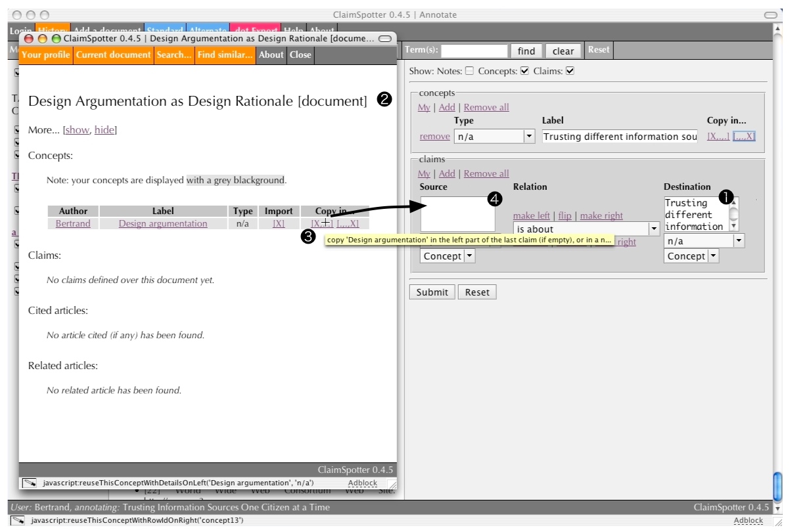Open the Design argumentation concept link
790x532 pixels.
coord(163,223)
